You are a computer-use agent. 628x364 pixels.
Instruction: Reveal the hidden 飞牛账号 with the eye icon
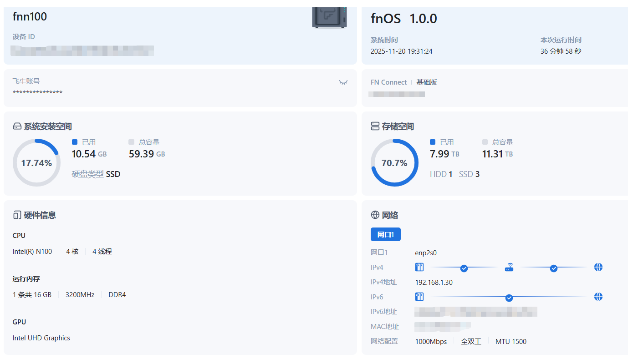[343, 82]
